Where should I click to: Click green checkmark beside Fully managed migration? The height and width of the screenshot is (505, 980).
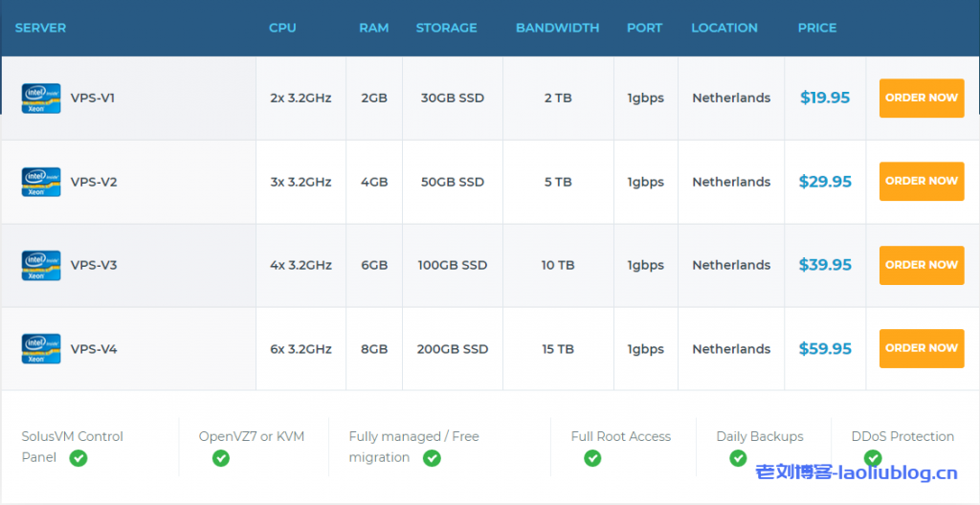[432, 458]
